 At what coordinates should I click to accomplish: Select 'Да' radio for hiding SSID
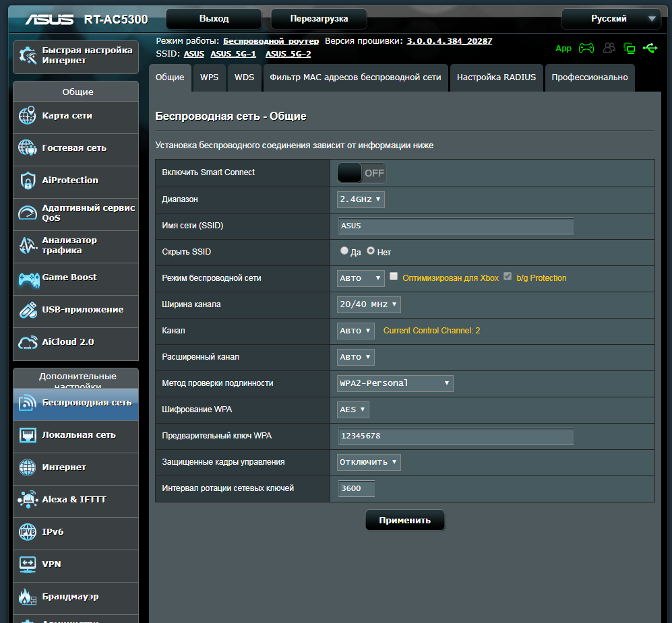344,251
